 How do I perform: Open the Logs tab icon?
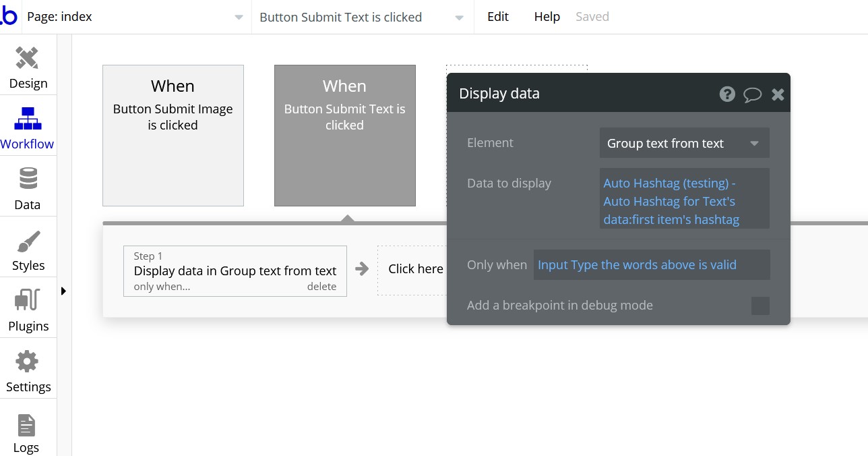click(x=26, y=425)
